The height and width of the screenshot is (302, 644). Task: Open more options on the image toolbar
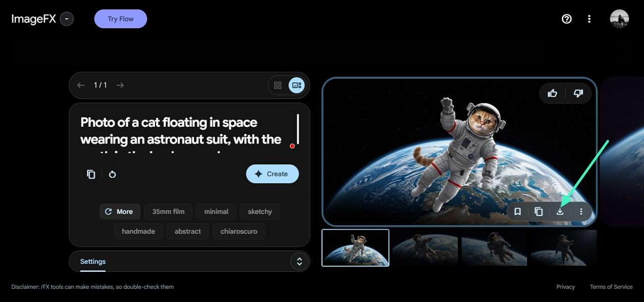point(581,211)
